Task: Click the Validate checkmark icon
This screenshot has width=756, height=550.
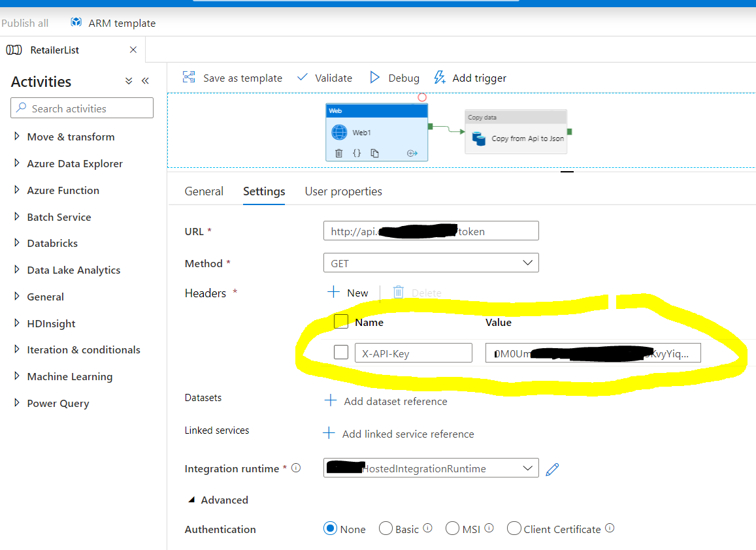Action: pyautogui.click(x=303, y=77)
